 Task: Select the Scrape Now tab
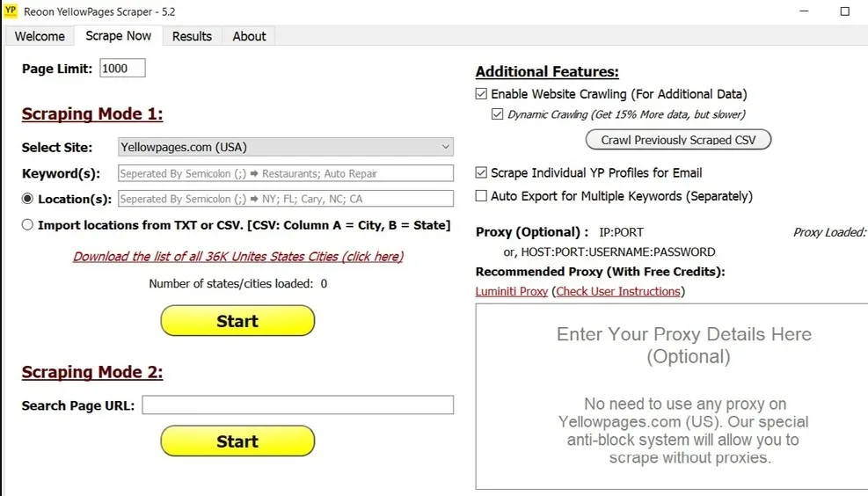(x=118, y=36)
